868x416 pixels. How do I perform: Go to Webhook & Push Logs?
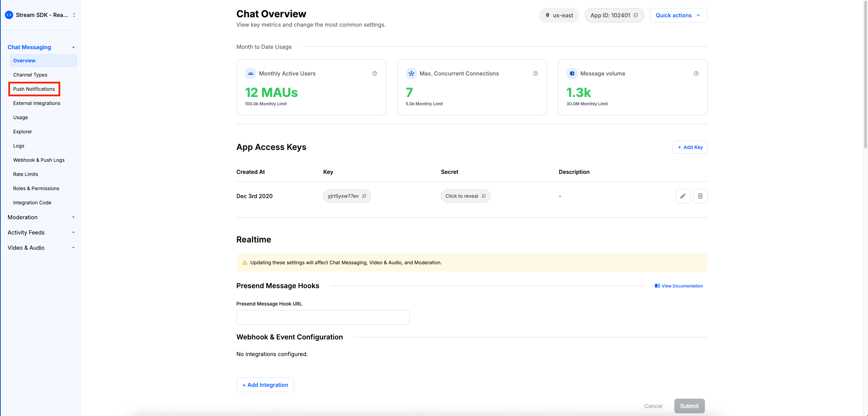pyautogui.click(x=38, y=160)
